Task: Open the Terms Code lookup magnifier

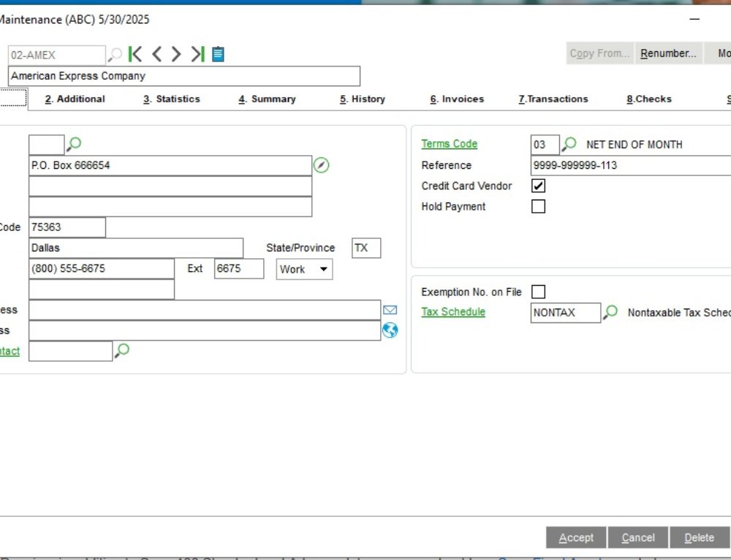Action: pyautogui.click(x=569, y=144)
